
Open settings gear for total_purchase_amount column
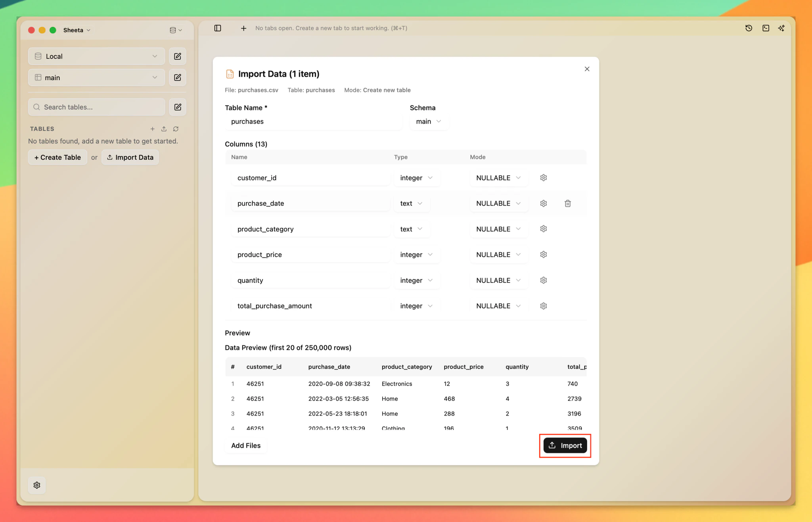coord(544,306)
